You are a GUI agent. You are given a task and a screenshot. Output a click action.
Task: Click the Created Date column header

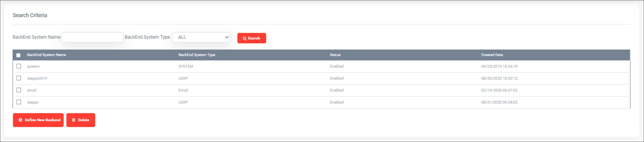click(x=492, y=55)
